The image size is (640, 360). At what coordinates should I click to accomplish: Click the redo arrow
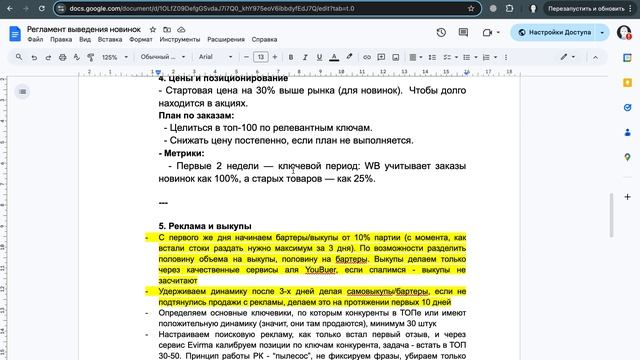pyautogui.click(x=48, y=57)
